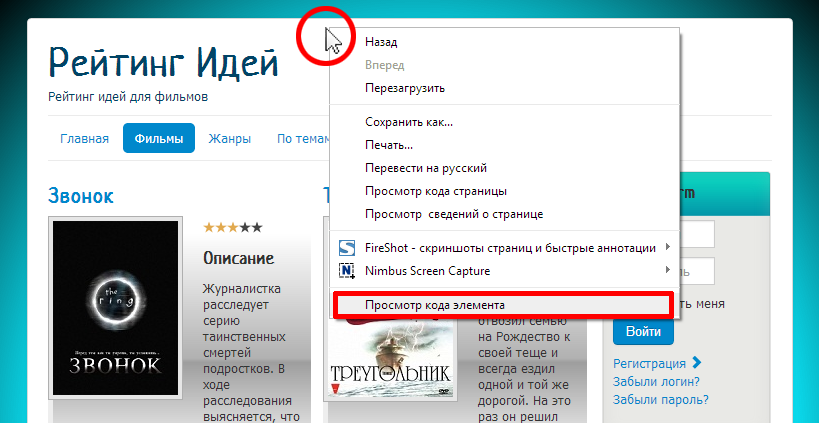This screenshot has width=819, height=423.
Task: Click the chevron next to Регистрация
Action: (x=697, y=363)
